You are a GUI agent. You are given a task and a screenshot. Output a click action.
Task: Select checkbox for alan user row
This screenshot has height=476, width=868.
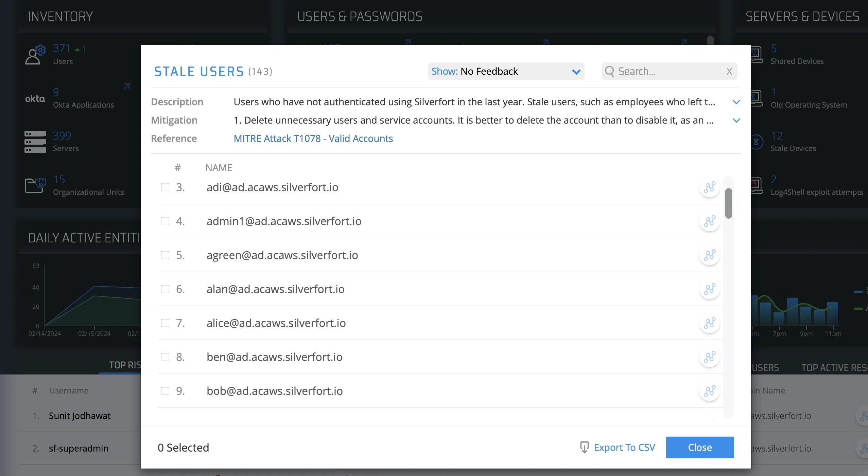[165, 289]
